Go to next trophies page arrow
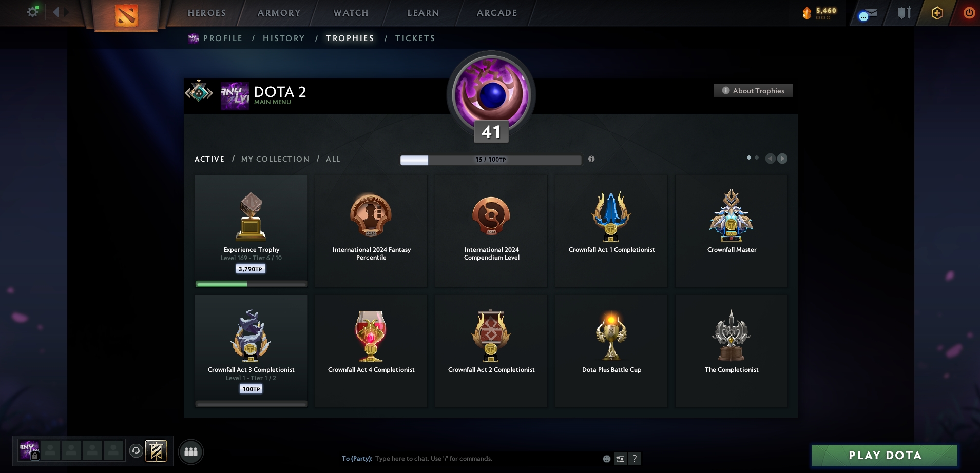The image size is (980, 473). pyautogui.click(x=782, y=159)
